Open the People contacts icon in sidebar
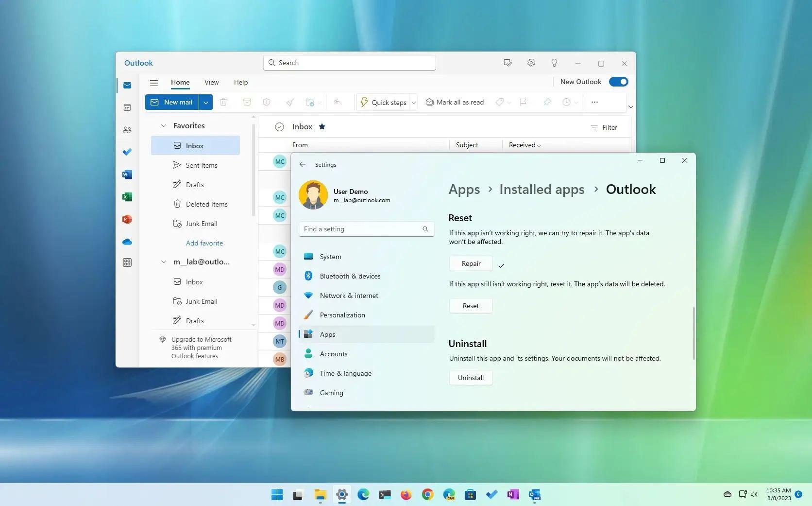Screen dimensions: 812x506 (x=127, y=130)
